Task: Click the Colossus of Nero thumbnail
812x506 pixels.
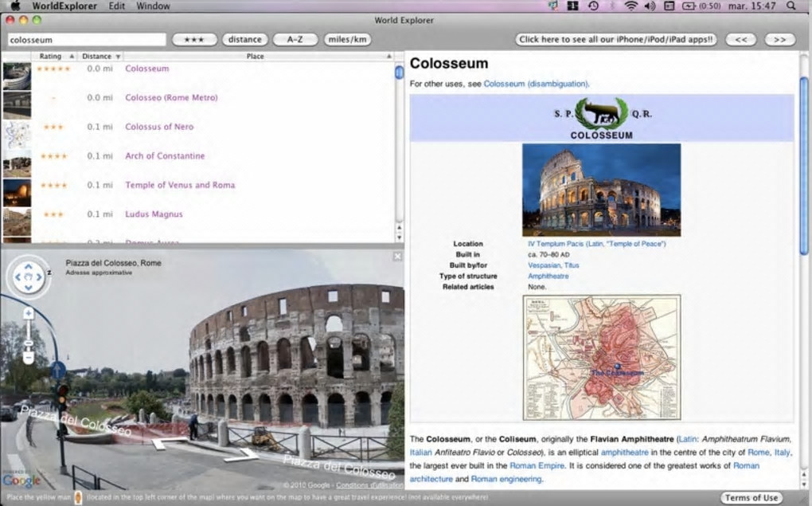Action: pyautogui.click(x=17, y=135)
